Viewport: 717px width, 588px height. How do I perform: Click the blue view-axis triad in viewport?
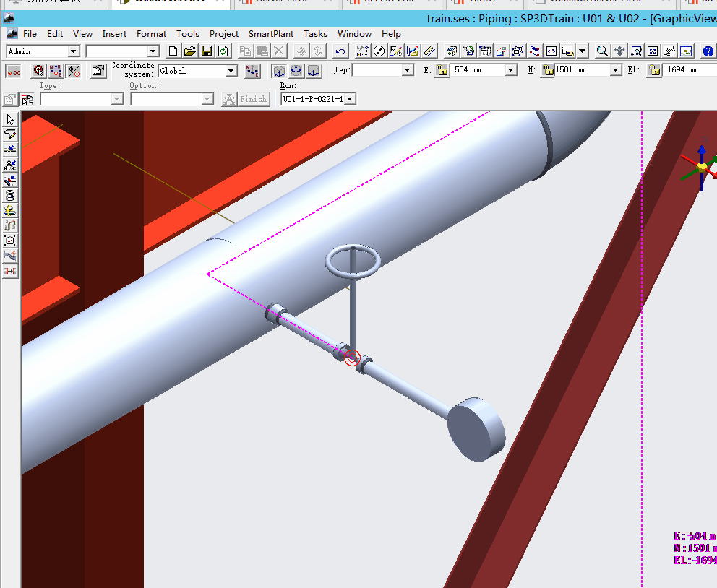point(702,167)
